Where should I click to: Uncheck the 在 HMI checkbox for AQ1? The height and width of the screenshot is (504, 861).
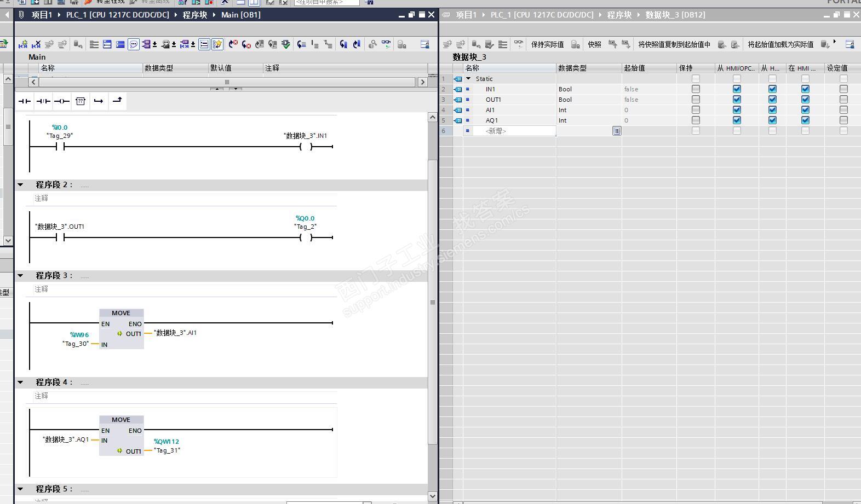click(805, 120)
